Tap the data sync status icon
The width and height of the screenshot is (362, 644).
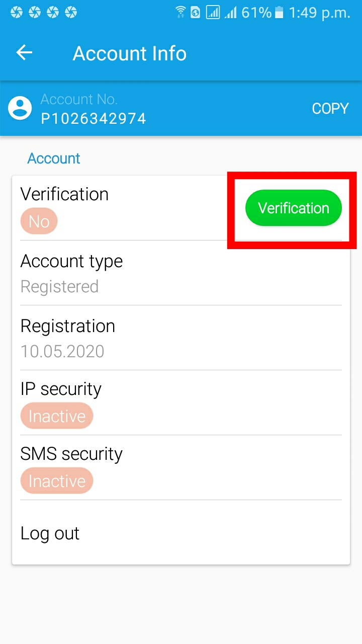coord(196,13)
